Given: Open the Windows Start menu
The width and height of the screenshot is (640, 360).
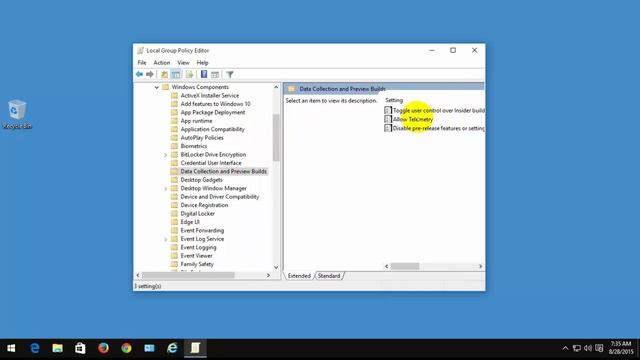Looking at the screenshot, I should click(x=11, y=348).
